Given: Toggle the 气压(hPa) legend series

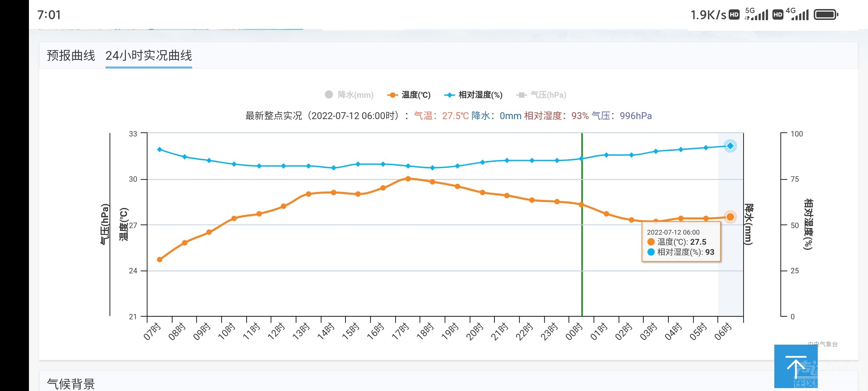Looking at the screenshot, I should pos(541,95).
